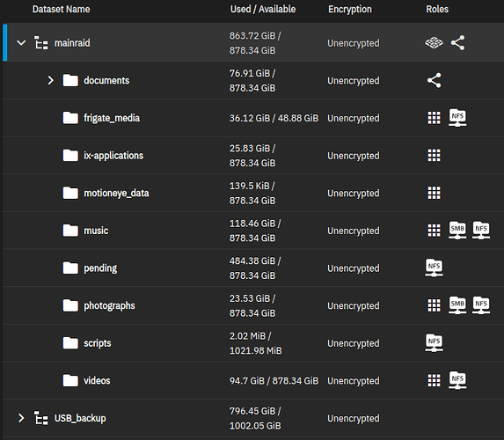Click the NFS share icon on videos row
The image size is (504, 440).
(457, 380)
